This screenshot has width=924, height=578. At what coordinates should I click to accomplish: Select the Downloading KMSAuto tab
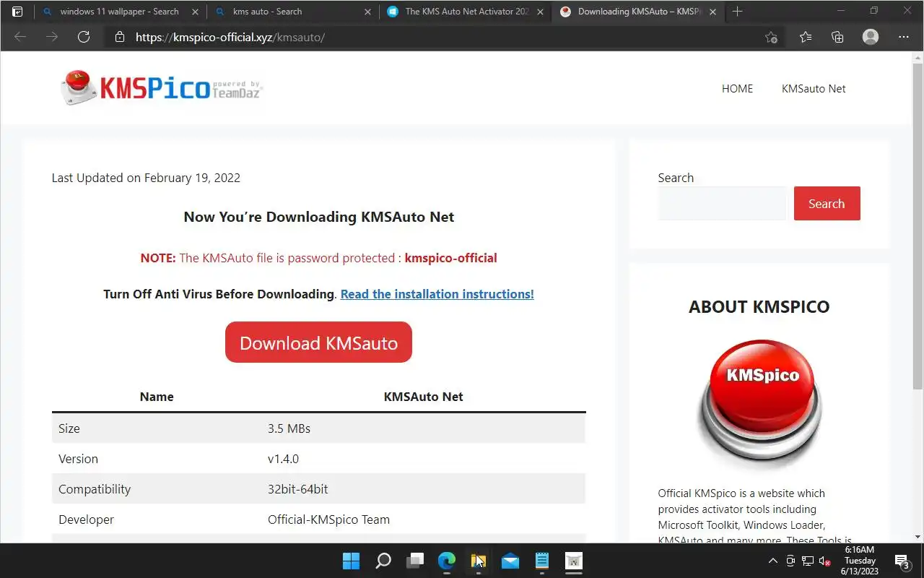pos(637,12)
